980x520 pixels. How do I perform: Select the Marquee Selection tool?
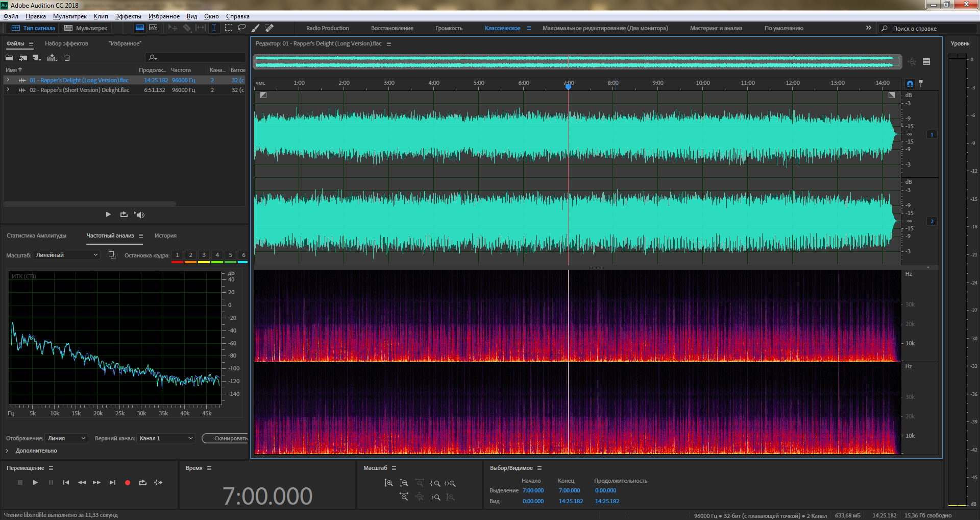(x=229, y=28)
